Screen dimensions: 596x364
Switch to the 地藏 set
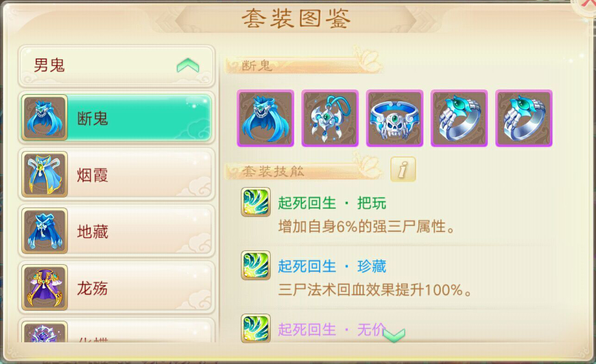click(116, 231)
